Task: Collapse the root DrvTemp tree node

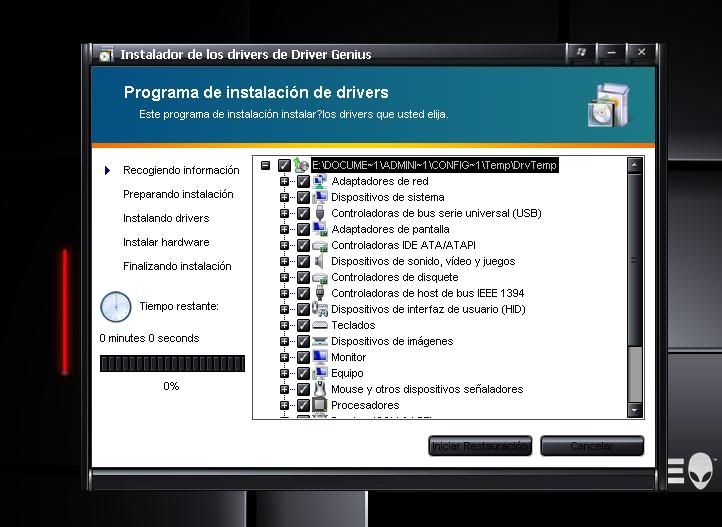Action: pyautogui.click(x=265, y=165)
